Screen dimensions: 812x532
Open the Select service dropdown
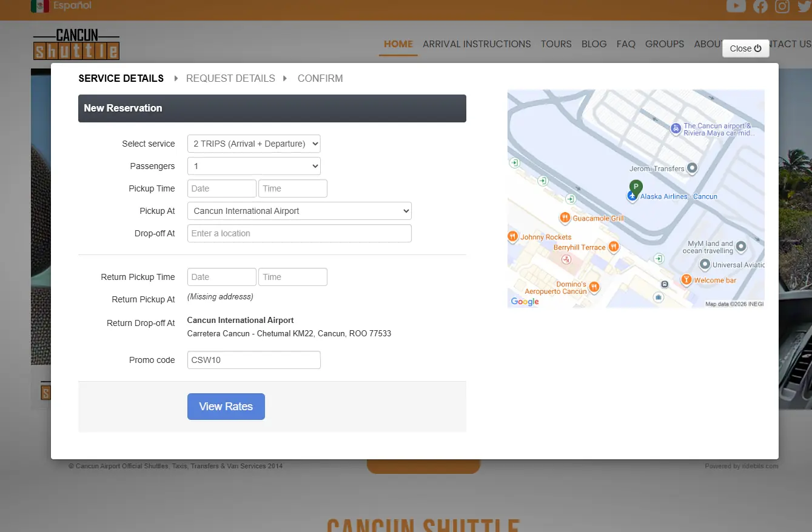coord(253,144)
